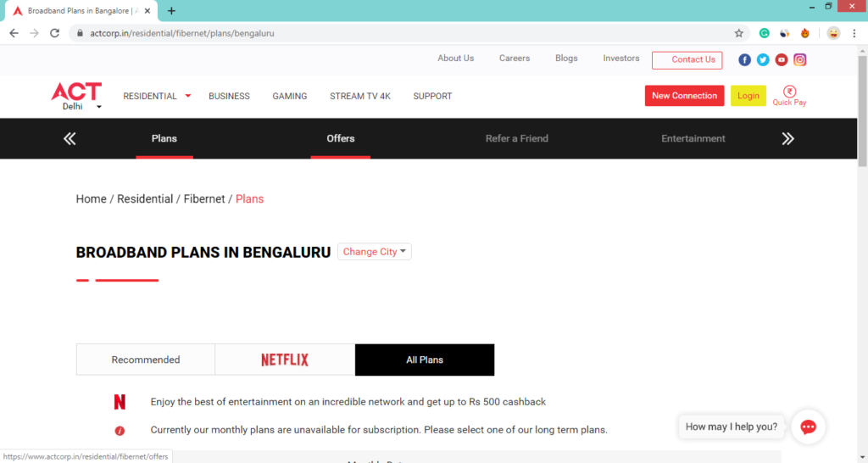Click the Contact Us button

coord(687,60)
